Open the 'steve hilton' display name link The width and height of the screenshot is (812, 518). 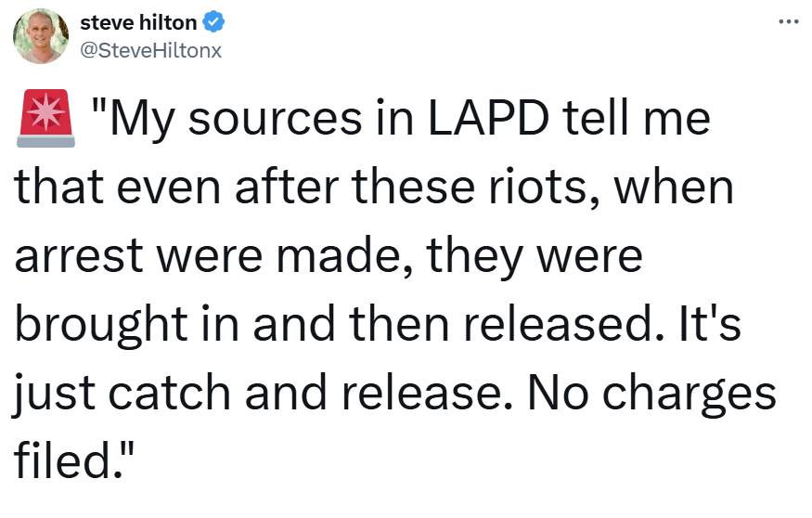(138, 23)
